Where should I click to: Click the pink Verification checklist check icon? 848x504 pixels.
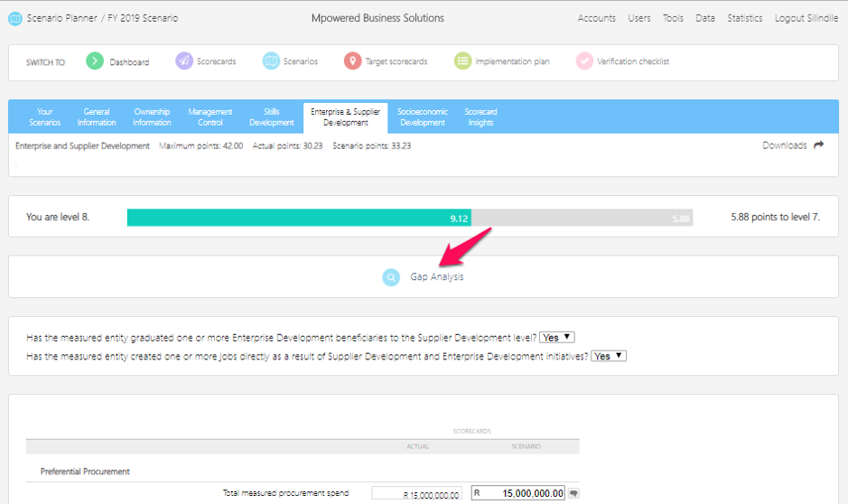point(584,61)
